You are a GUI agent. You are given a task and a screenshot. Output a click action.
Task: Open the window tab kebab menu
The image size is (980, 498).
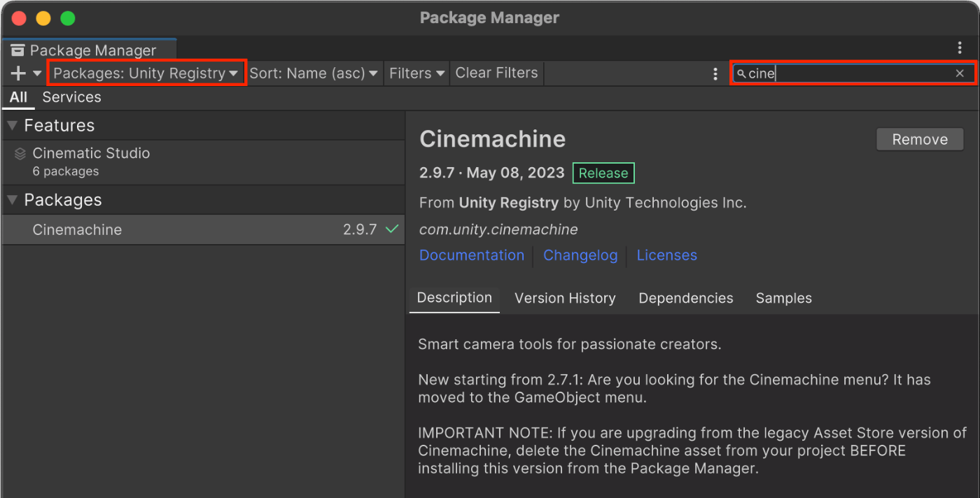tap(960, 48)
